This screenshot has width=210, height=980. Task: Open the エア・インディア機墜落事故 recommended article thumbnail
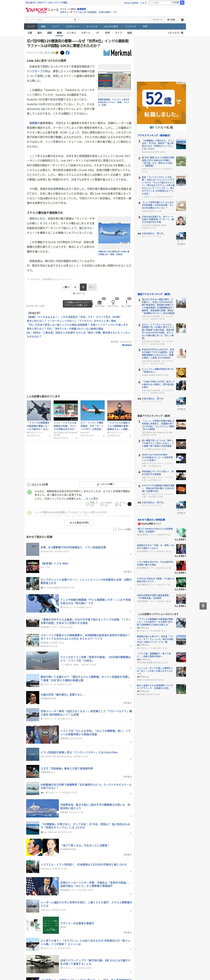[x=93, y=410]
